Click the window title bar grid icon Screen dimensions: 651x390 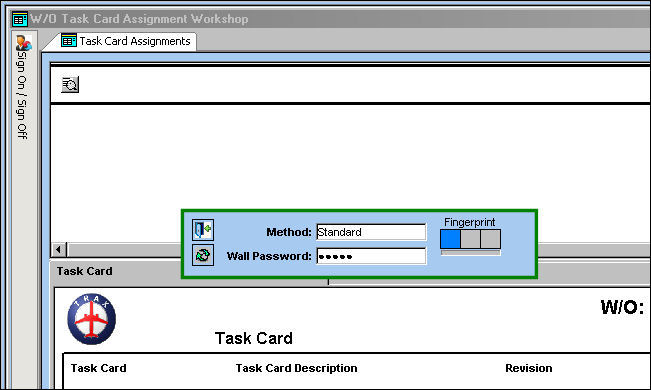20,19
